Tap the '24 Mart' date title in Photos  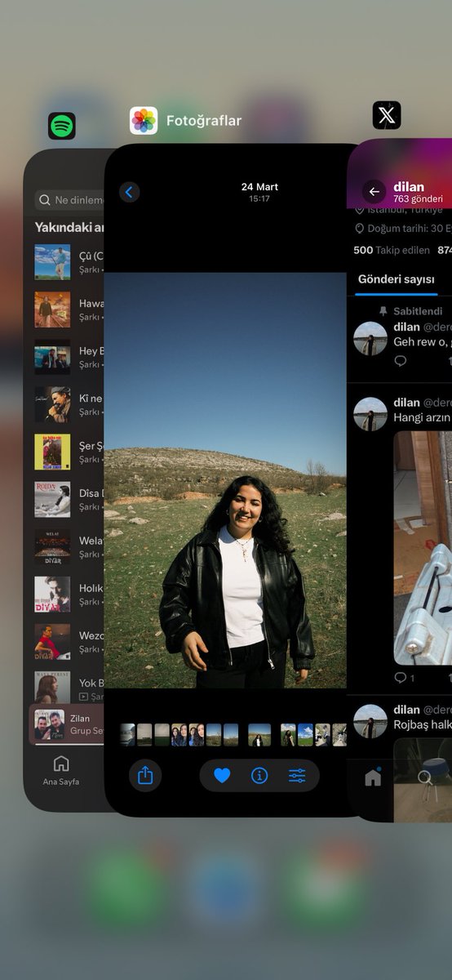(259, 186)
